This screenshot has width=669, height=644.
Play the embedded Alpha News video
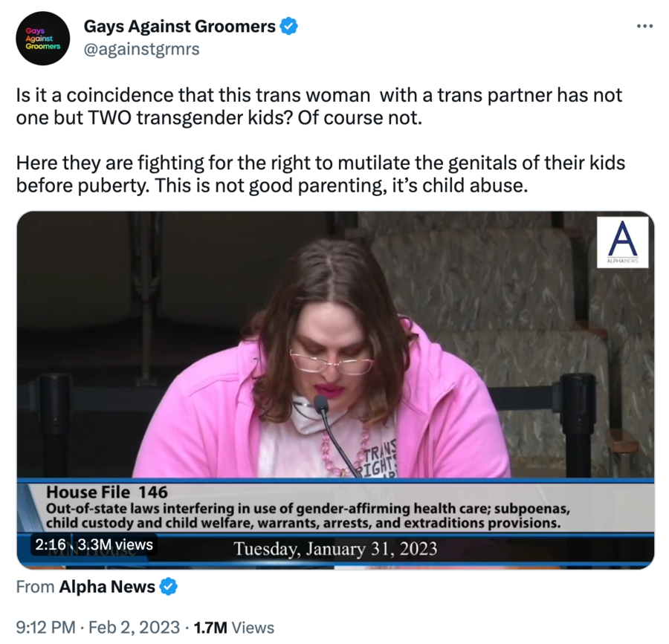(335, 390)
